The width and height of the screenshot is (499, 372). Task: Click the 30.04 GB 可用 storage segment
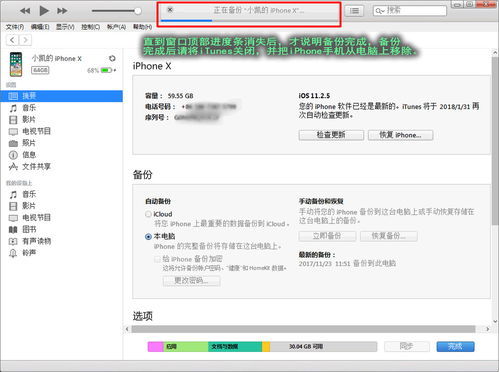coord(323,347)
